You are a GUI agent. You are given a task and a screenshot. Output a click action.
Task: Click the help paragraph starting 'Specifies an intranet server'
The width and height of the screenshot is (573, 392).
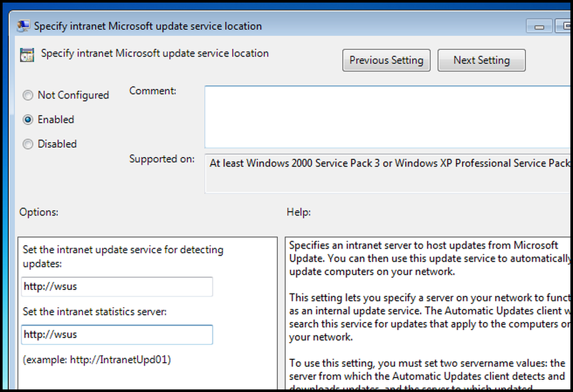(429, 258)
